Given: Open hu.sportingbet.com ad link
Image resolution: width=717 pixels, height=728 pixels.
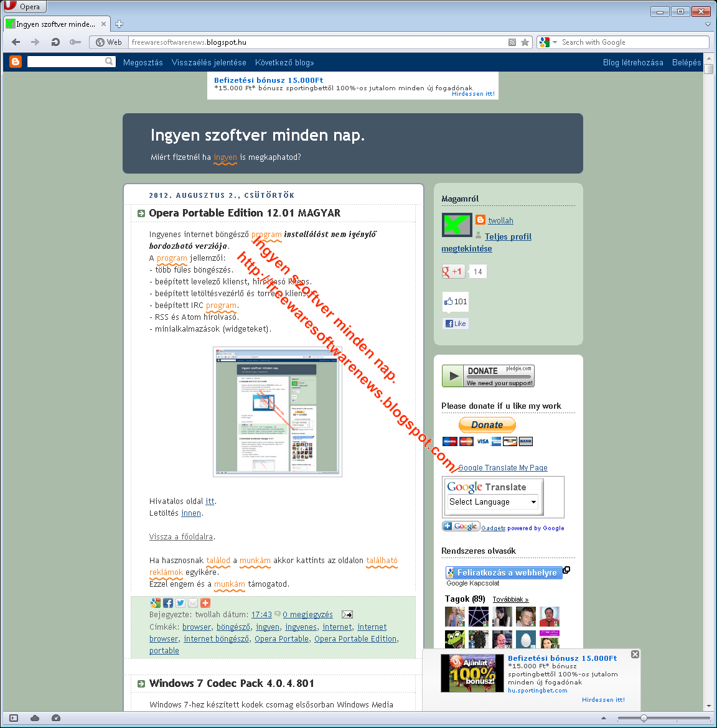Looking at the screenshot, I should [x=537, y=691].
